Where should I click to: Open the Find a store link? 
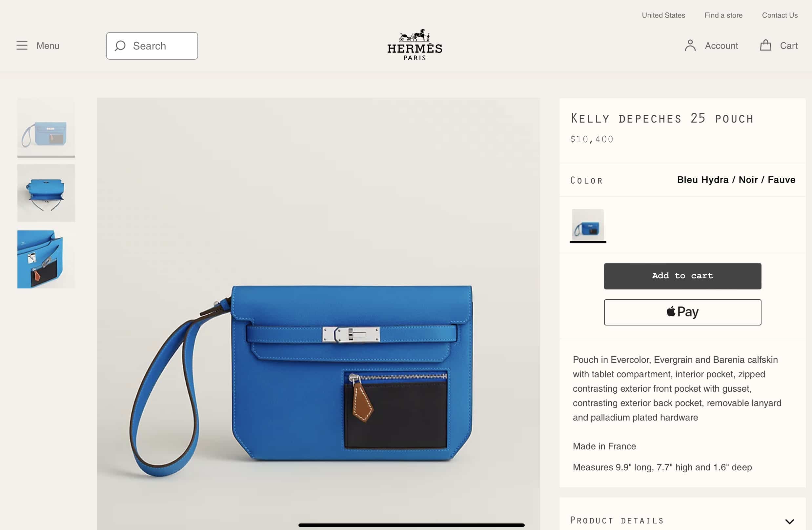click(x=723, y=15)
